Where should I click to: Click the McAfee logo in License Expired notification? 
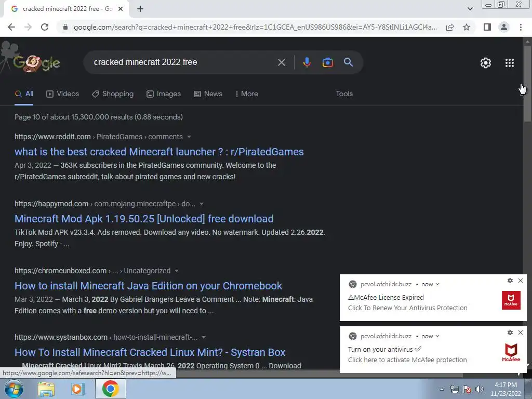pyautogui.click(x=511, y=300)
